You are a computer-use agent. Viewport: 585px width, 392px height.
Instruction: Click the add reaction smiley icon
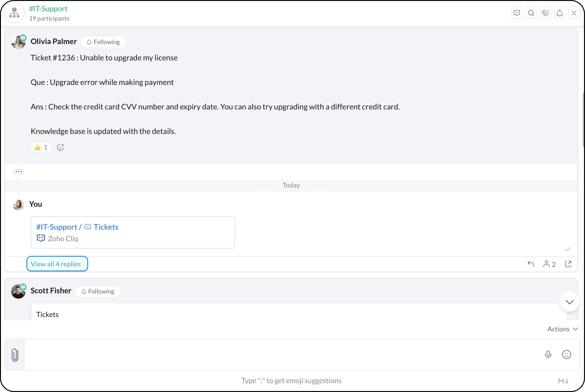60,147
